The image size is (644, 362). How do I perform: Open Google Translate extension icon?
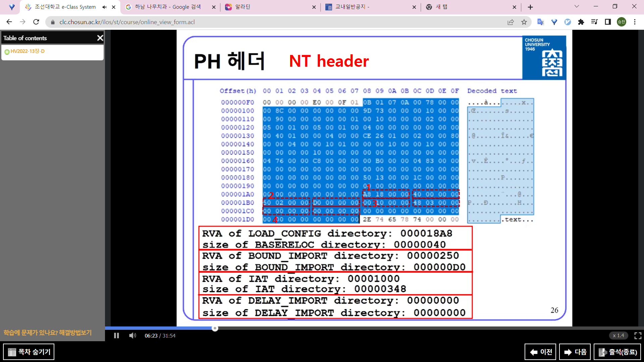click(x=540, y=22)
